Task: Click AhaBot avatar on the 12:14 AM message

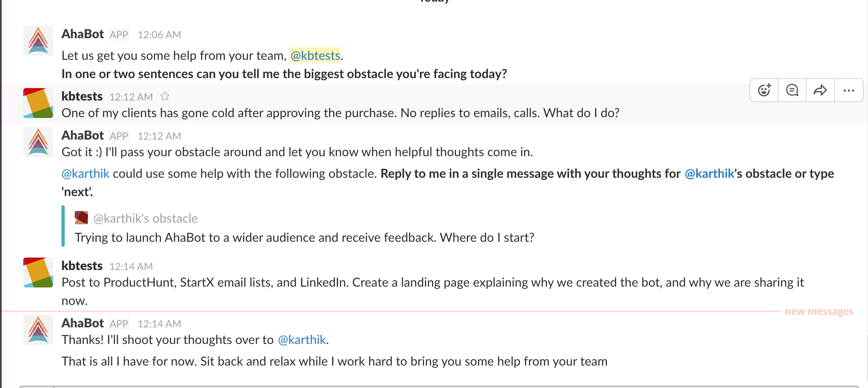Action: pos(38,330)
